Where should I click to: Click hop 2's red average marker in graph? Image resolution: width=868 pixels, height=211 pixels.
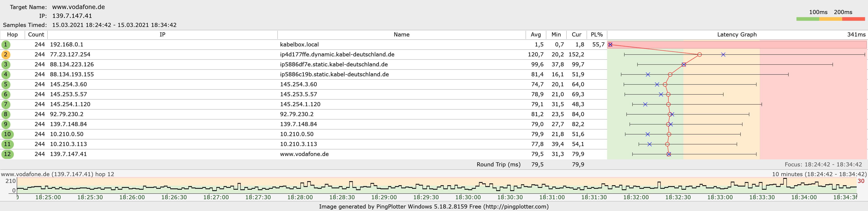[x=700, y=55]
